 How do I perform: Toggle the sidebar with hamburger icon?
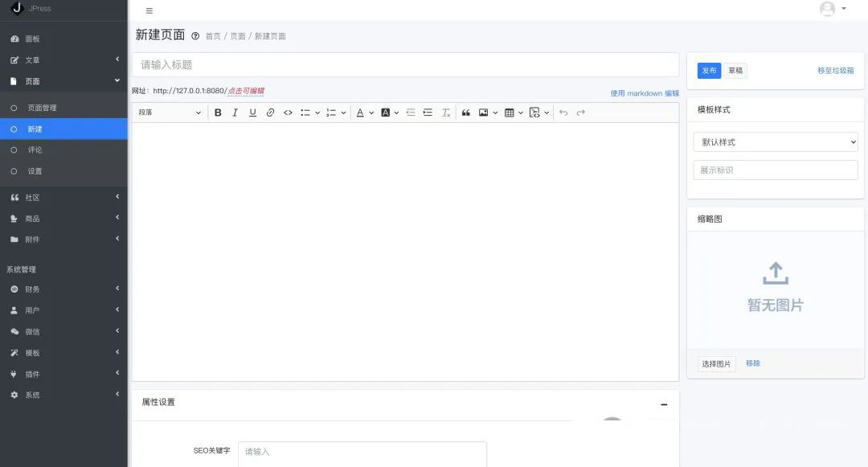tap(149, 10)
